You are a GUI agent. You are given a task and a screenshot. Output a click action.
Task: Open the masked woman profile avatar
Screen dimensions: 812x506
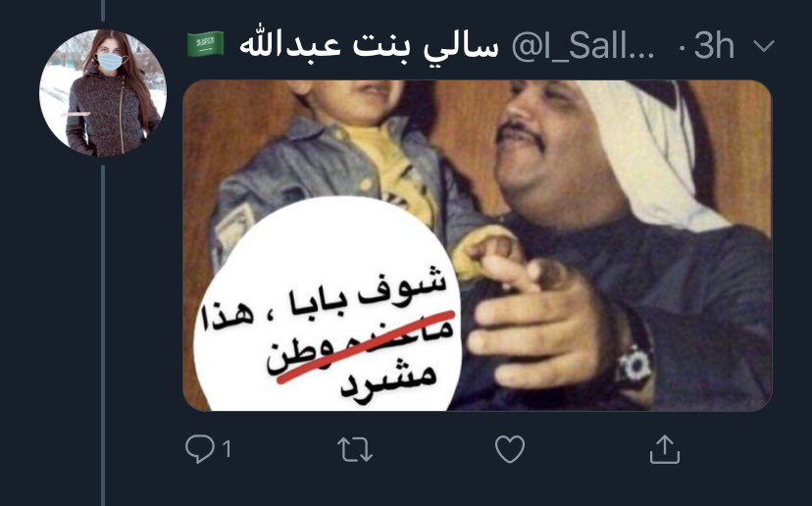[103, 93]
